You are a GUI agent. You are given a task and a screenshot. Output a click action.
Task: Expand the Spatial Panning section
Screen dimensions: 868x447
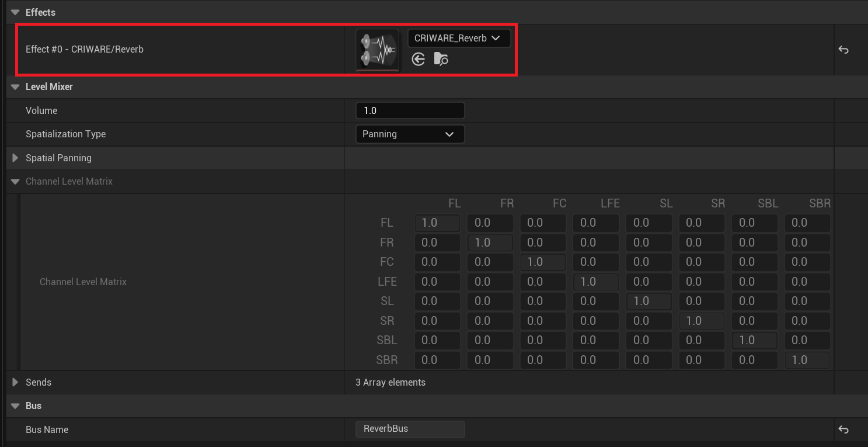(x=15, y=158)
